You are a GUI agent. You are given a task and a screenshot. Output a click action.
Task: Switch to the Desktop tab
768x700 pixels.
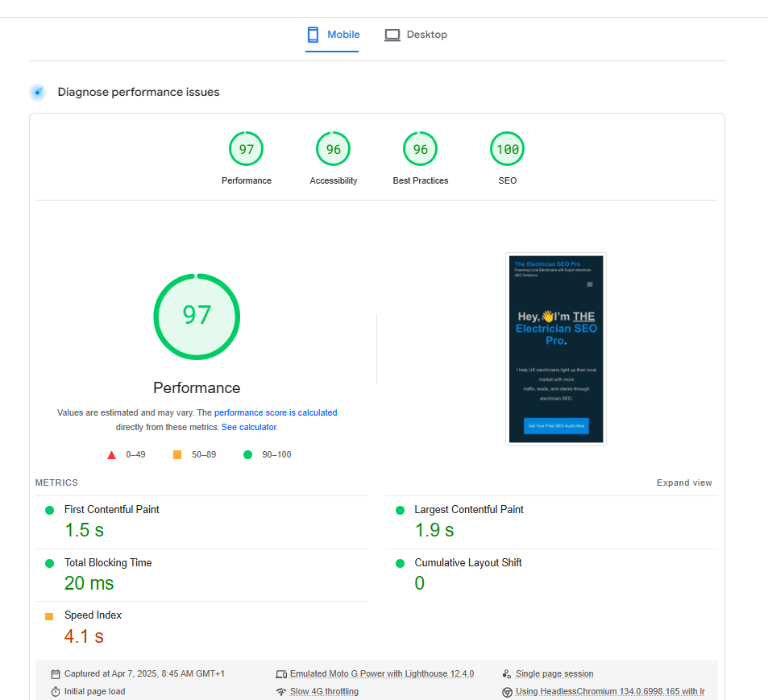click(x=416, y=35)
